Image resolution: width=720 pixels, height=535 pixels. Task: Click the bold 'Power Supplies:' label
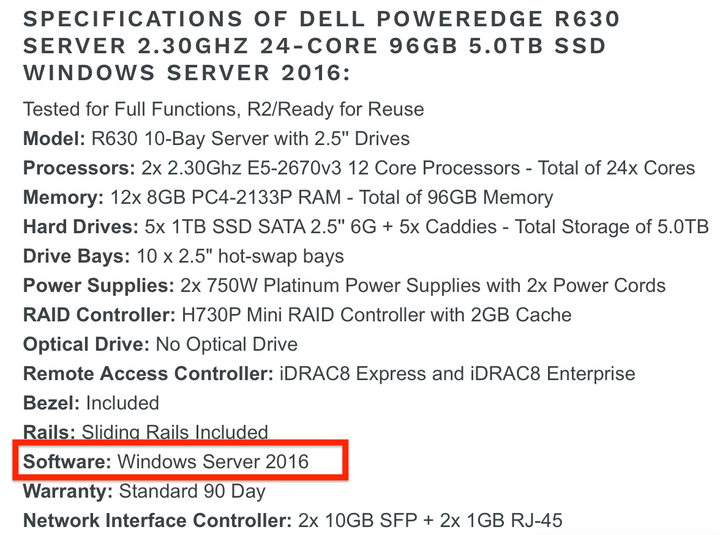coord(93,285)
